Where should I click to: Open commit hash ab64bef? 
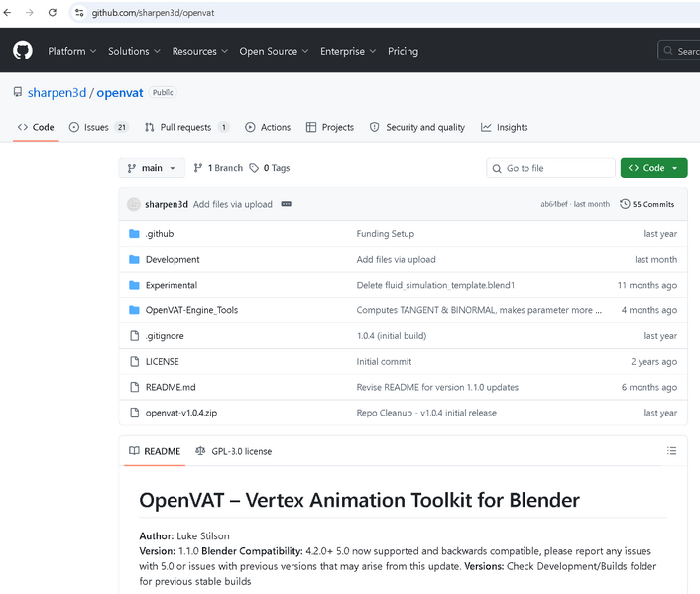tap(554, 204)
